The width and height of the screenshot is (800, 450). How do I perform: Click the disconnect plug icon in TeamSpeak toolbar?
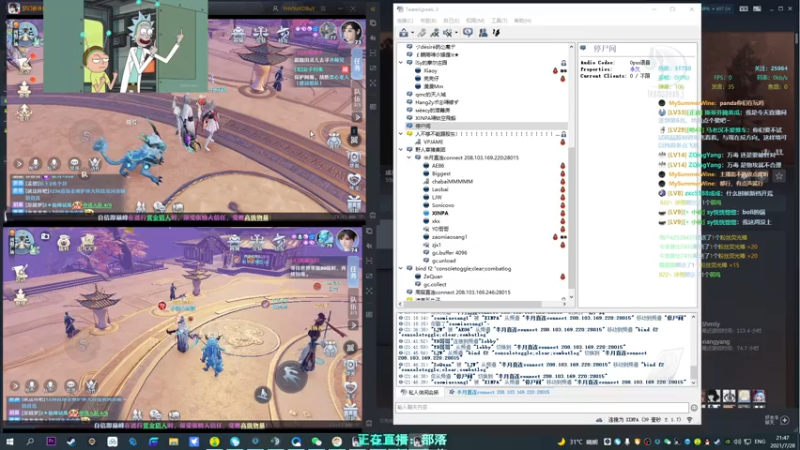coord(421,33)
